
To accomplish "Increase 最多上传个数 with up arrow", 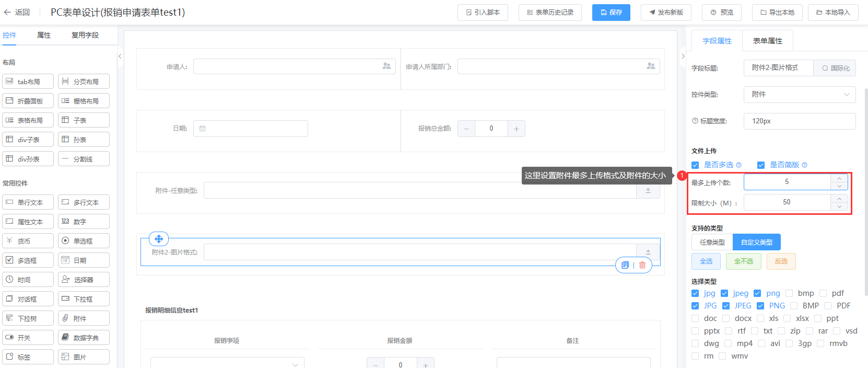I will 839,178.
